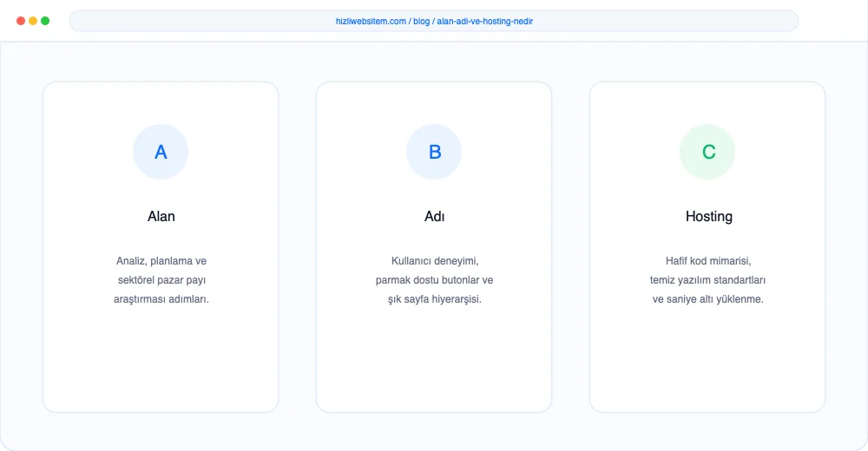Minimize the window with the yellow button
This screenshot has height=451, width=868.
click(x=33, y=21)
